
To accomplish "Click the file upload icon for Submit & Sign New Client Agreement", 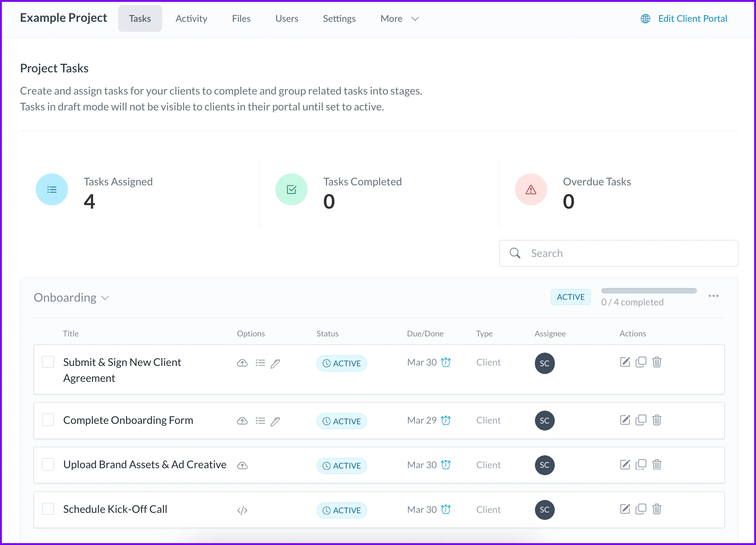I will pyautogui.click(x=242, y=363).
